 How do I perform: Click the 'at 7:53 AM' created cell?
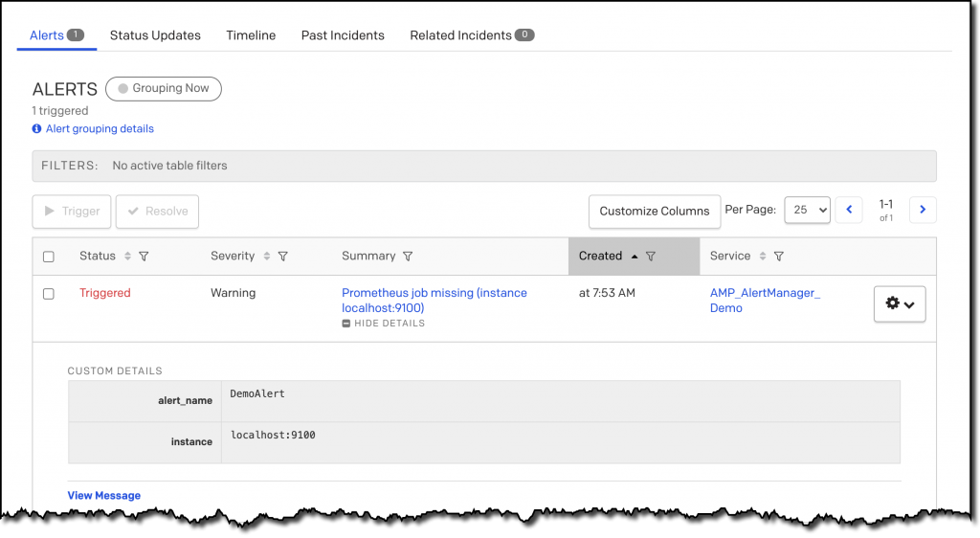tap(607, 293)
